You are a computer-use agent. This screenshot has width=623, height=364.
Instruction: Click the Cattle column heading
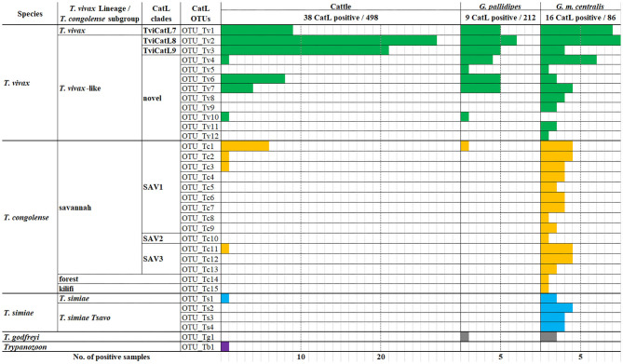click(x=341, y=7)
